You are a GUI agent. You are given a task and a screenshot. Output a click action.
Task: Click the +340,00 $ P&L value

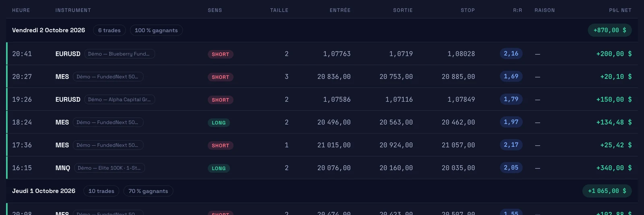(x=614, y=168)
